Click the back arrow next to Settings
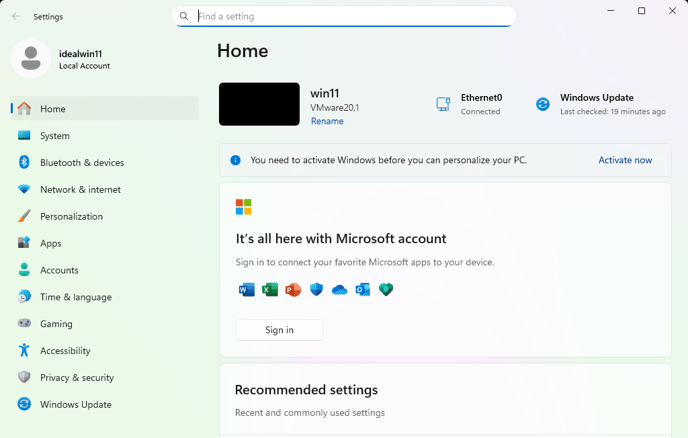The image size is (688, 438). (x=16, y=16)
